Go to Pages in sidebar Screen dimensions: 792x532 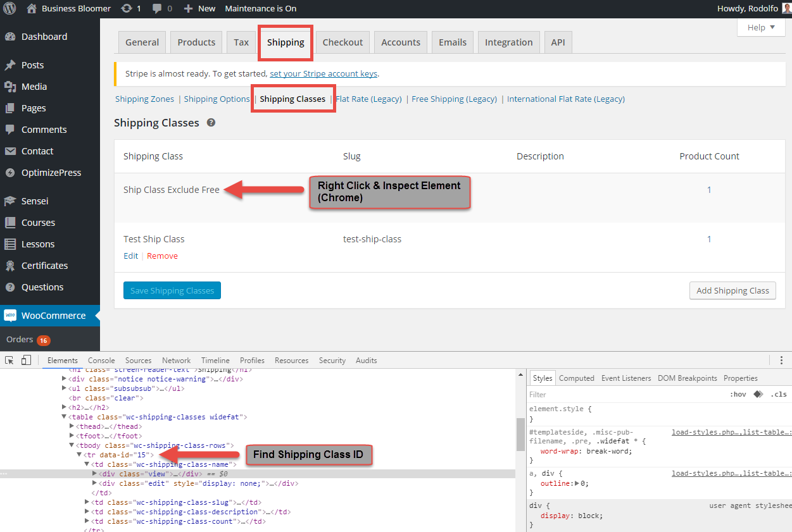34,108
